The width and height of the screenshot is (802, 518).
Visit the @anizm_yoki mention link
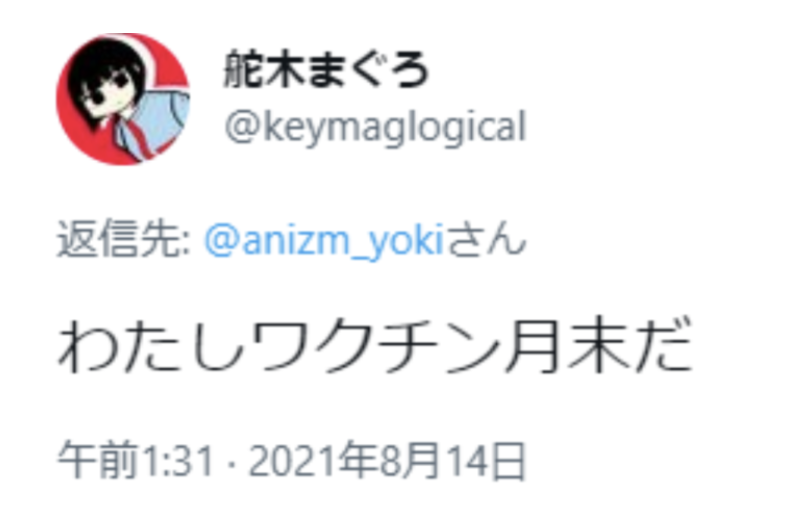324,241
